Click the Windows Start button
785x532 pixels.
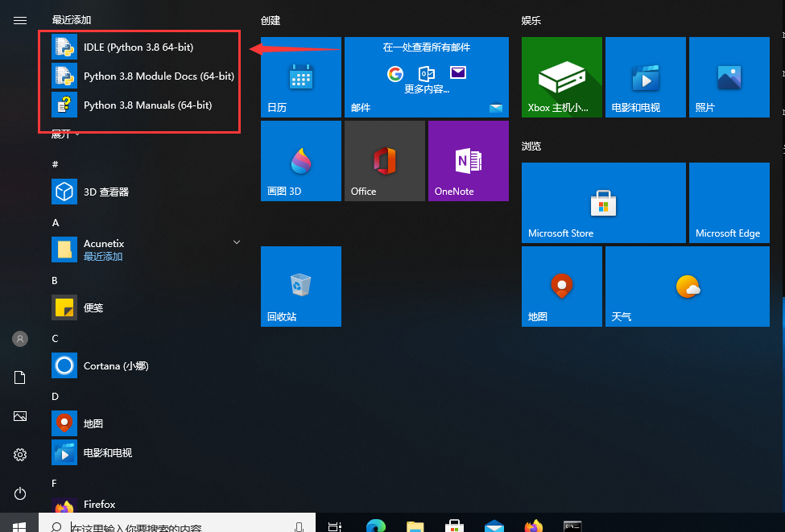pyautogui.click(x=19, y=526)
